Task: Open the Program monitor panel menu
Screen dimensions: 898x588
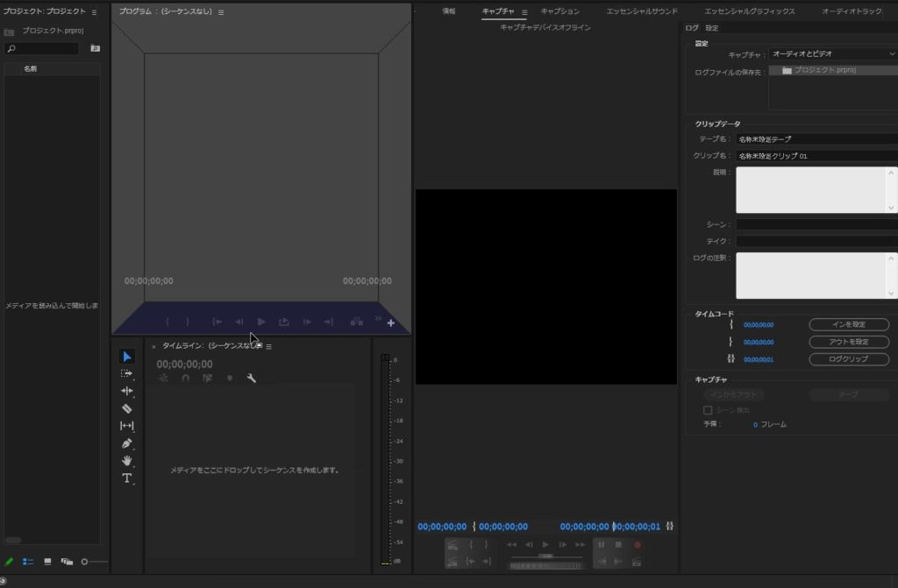Action: (221, 12)
